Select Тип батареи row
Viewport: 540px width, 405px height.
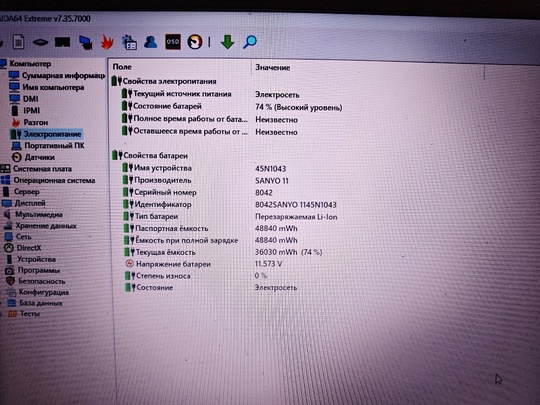(x=230, y=216)
